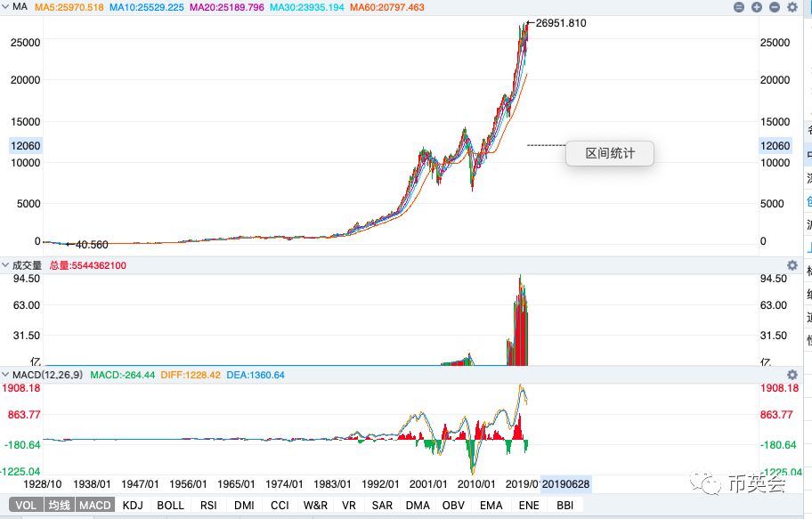Zoom out the chart with the minus icon
The image size is (812, 519).
775,7
